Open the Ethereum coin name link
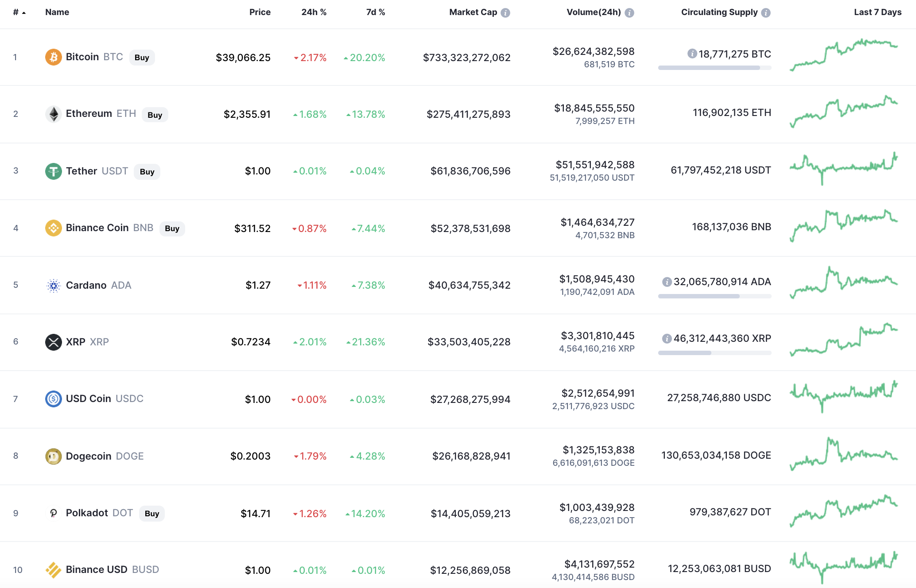Viewport: 916px width, 588px height. tap(89, 113)
